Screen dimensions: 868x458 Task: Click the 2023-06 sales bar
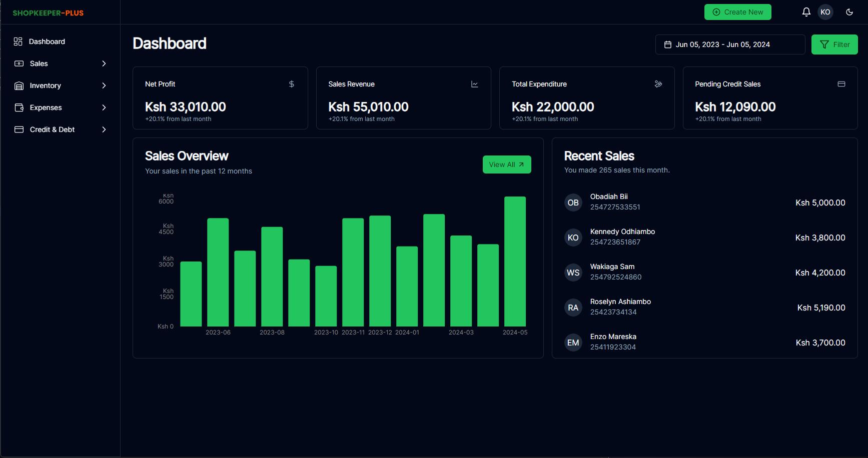pos(218,272)
